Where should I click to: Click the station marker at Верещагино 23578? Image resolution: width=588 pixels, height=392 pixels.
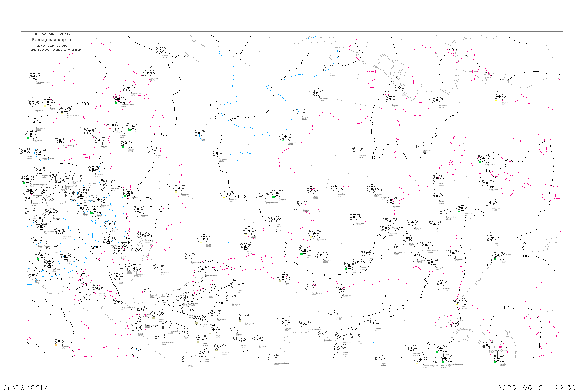[129, 88]
